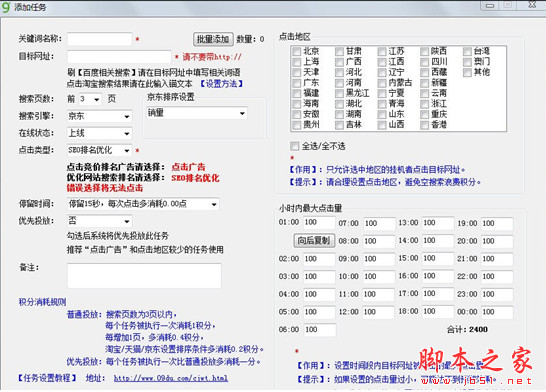Check the 台湾 region checkbox
546x392 pixels.
(467, 52)
